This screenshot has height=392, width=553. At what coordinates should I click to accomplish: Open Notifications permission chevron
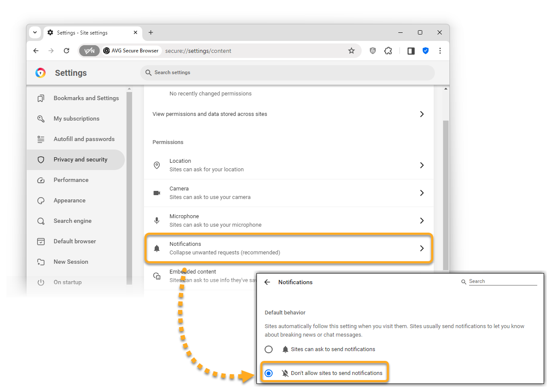[x=422, y=248]
